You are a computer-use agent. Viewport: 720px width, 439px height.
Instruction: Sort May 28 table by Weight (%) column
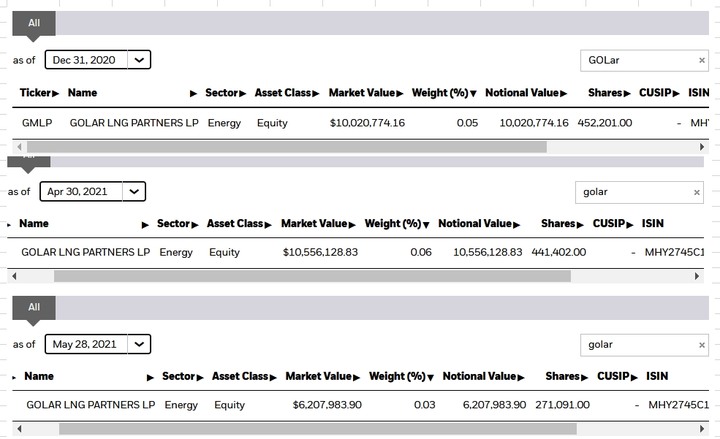[401, 377]
